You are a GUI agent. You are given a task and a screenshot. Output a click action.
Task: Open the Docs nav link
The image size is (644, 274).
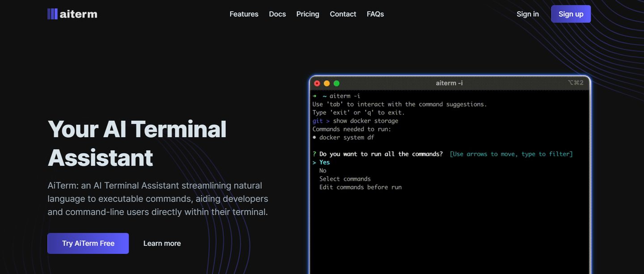[x=277, y=14]
